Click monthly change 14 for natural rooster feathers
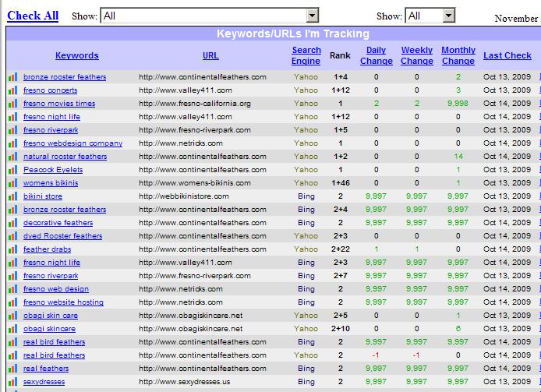 tap(458, 157)
